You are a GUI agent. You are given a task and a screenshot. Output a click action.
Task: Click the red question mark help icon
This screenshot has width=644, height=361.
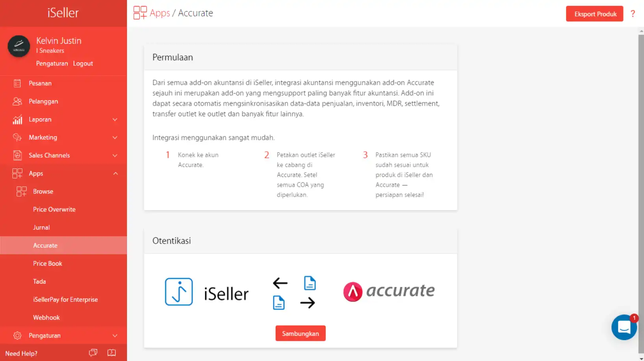point(633,14)
